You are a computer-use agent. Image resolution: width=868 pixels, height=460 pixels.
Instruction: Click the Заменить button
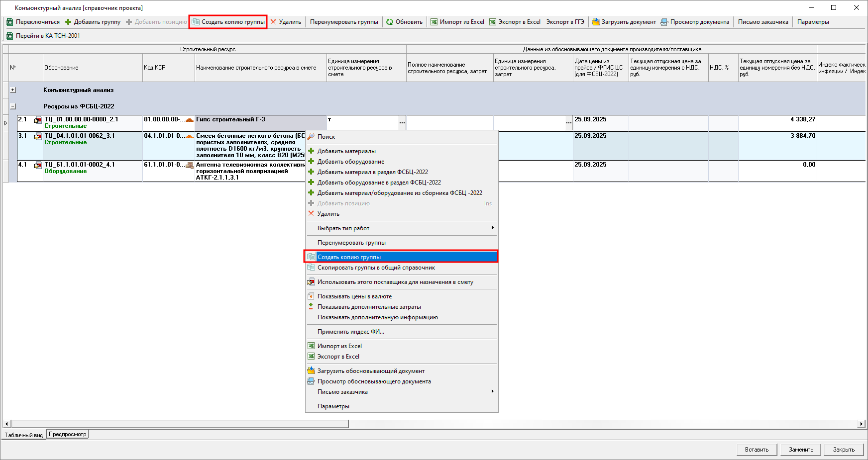(801, 449)
